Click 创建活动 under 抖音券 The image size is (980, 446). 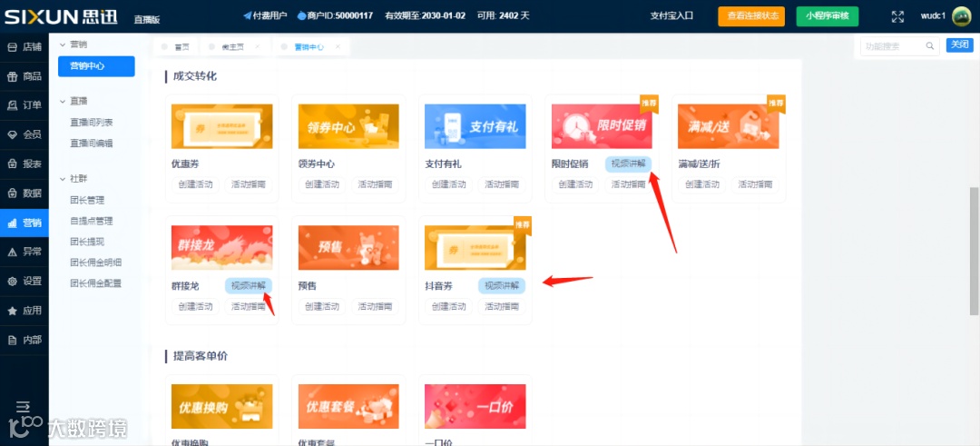pos(449,306)
